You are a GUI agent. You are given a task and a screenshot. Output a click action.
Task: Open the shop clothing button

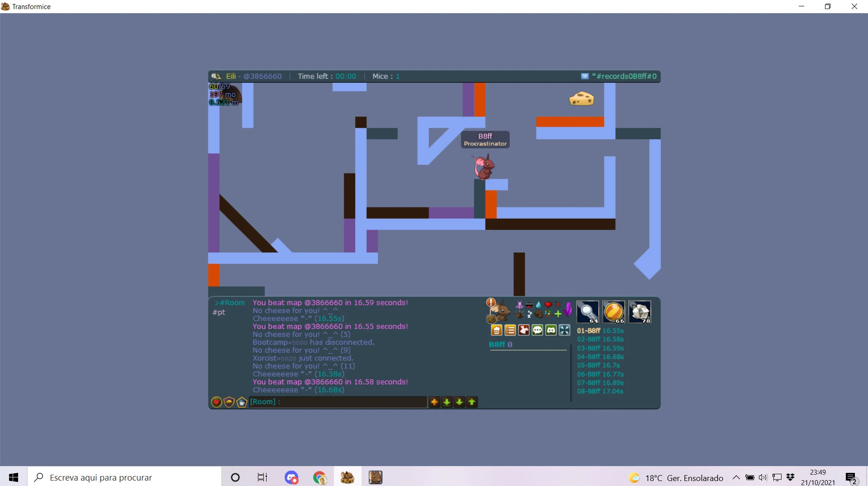(524, 330)
